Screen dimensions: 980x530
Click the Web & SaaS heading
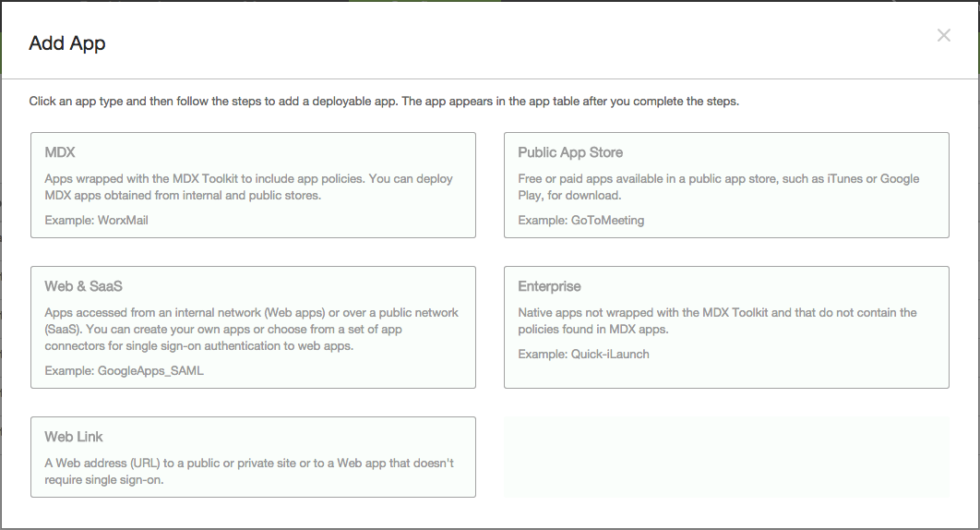click(x=83, y=286)
